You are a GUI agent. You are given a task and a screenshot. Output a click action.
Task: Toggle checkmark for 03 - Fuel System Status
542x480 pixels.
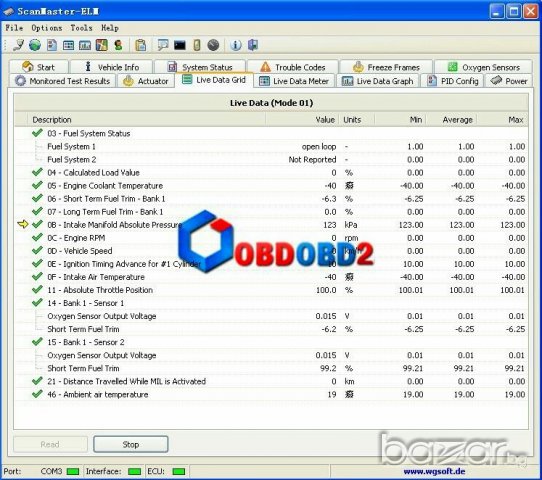37,133
